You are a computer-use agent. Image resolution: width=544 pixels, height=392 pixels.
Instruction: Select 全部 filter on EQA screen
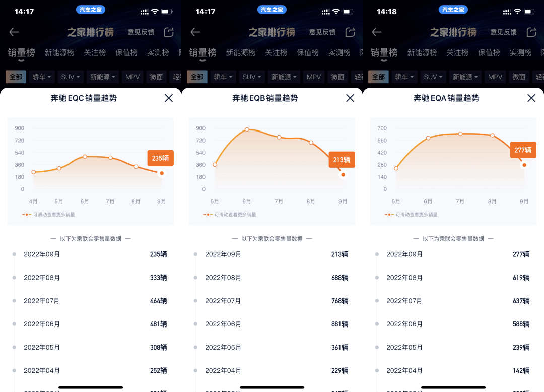point(378,77)
